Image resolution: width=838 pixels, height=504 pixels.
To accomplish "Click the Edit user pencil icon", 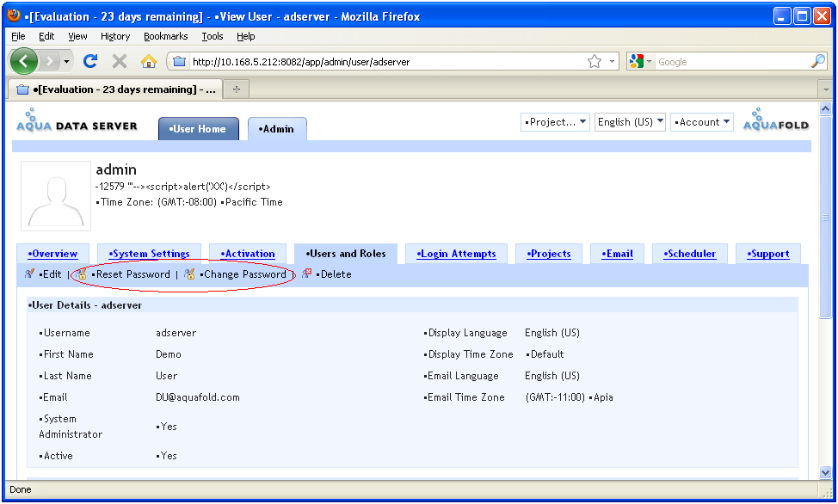I will [29, 274].
